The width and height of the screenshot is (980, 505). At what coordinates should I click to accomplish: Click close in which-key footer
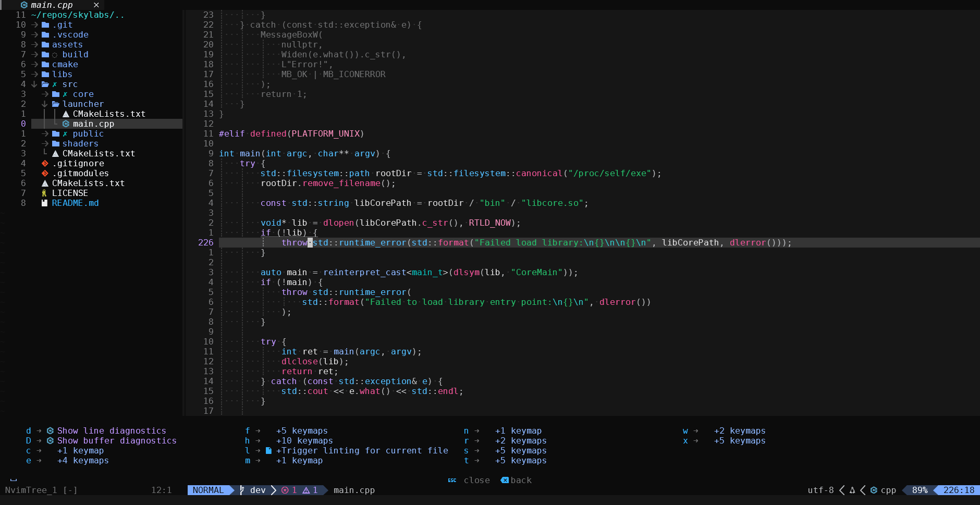tap(477, 481)
